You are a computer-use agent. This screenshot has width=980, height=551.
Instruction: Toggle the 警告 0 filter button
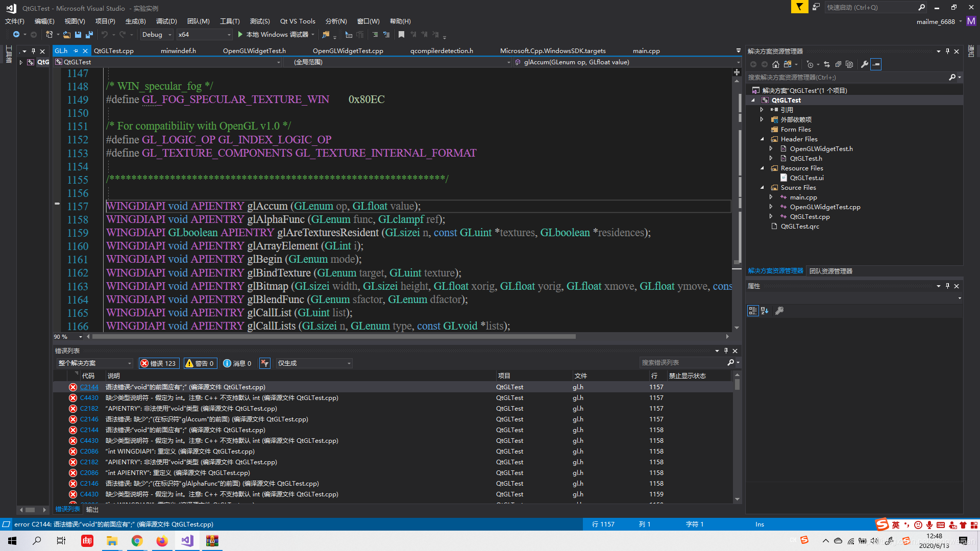pos(200,363)
